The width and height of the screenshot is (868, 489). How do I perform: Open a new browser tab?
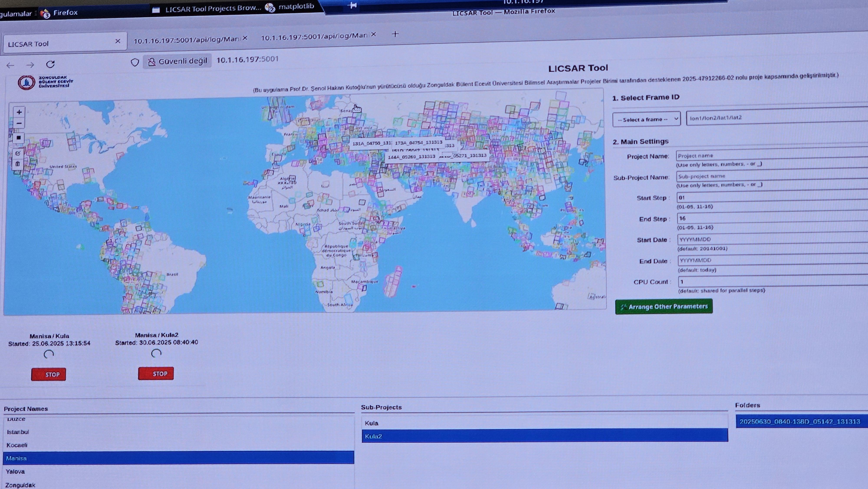click(395, 34)
